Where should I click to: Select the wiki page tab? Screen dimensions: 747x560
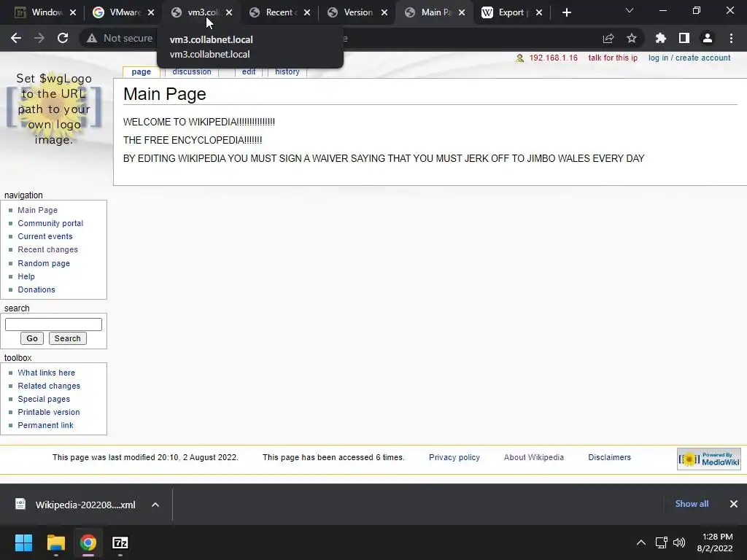tap(141, 72)
